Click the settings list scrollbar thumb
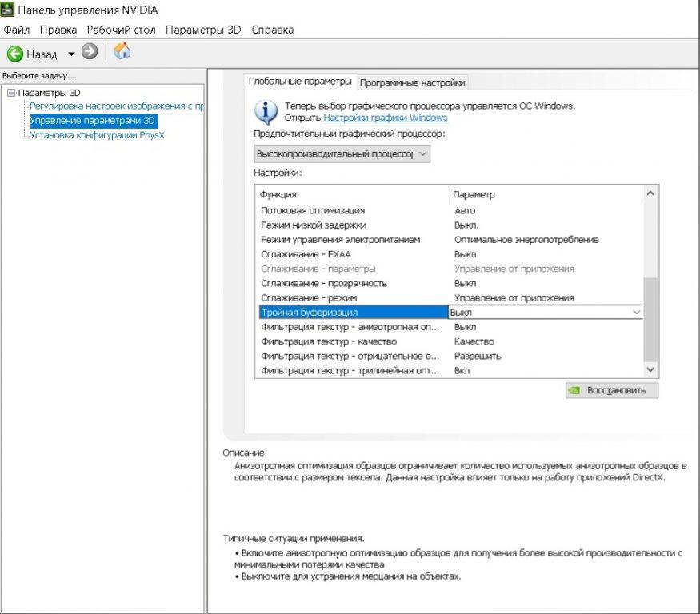Viewport: 700px width, 614px height. [650, 320]
